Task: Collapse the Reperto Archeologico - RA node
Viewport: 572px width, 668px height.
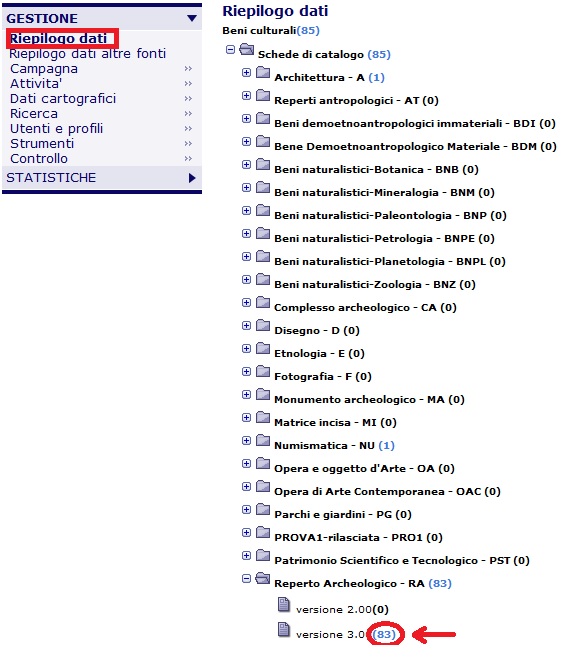Action: pyautogui.click(x=246, y=579)
